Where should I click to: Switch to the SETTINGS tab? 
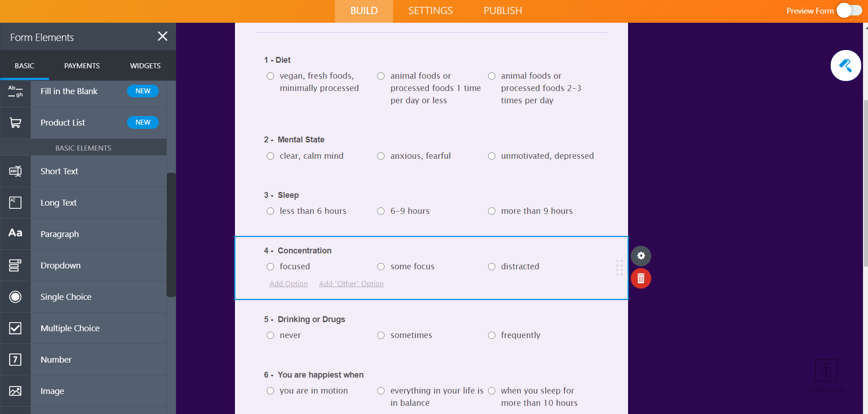click(430, 11)
